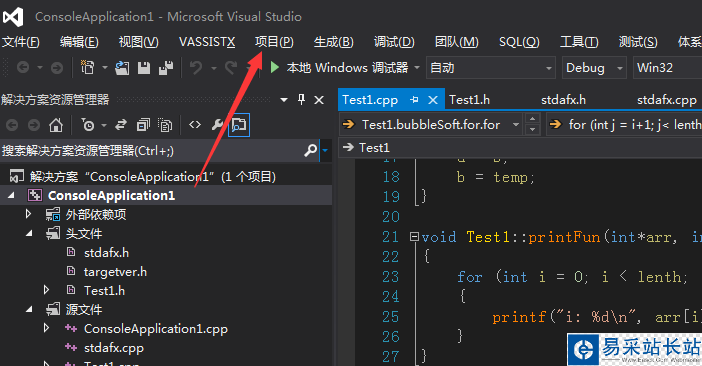Start 本地 Windows 调试器 debugging
The image size is (702, 366).
pyautogui.click(x=340, y=68)
